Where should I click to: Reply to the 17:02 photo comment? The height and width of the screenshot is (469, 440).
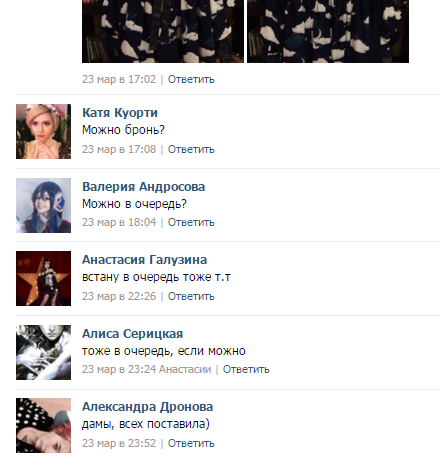pos(191,79)
